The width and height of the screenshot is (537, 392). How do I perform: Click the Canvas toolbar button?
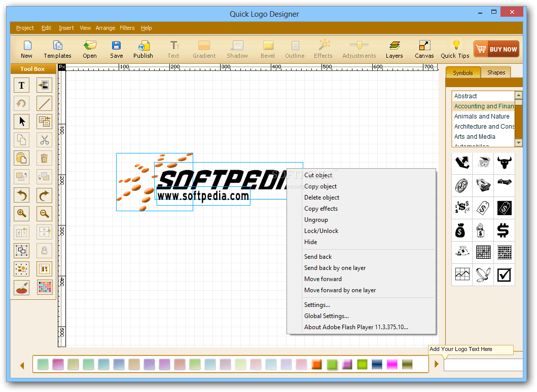point(424,50)
